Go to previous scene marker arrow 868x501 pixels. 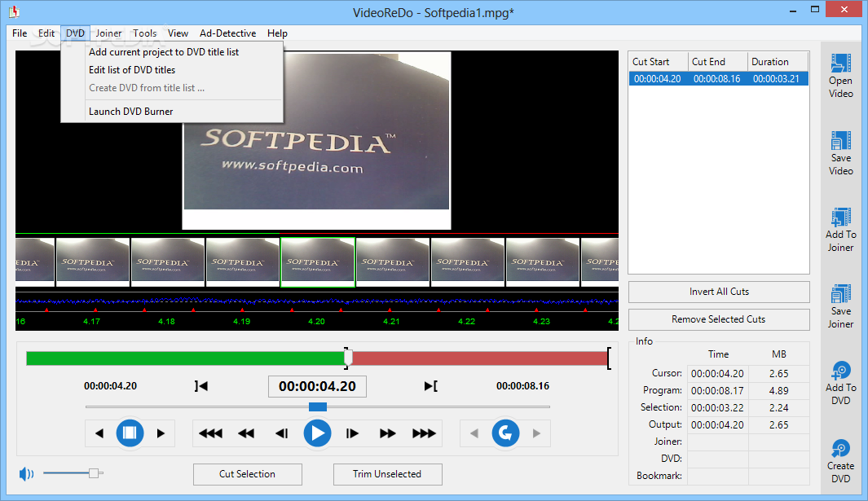[474, 433]
